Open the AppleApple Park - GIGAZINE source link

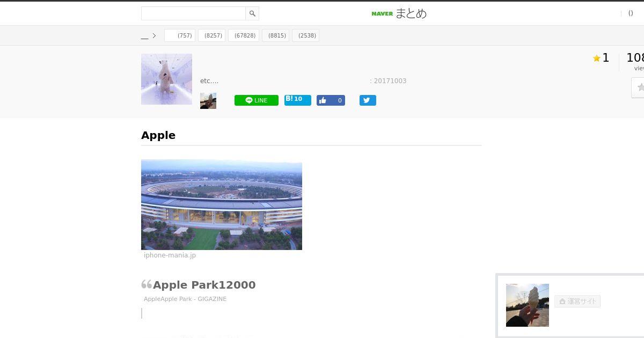185,299
